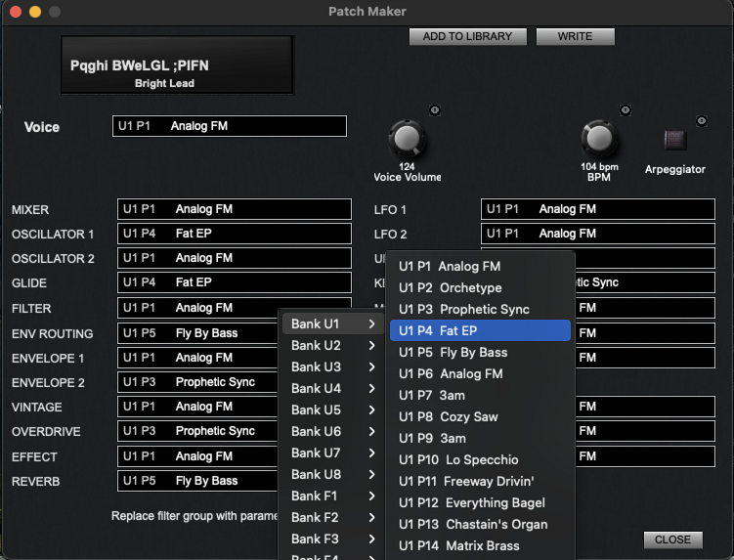Select U1 P4 Fat EP patch
The height and width of the screenshot is (560, 734).
pos(479,330)
